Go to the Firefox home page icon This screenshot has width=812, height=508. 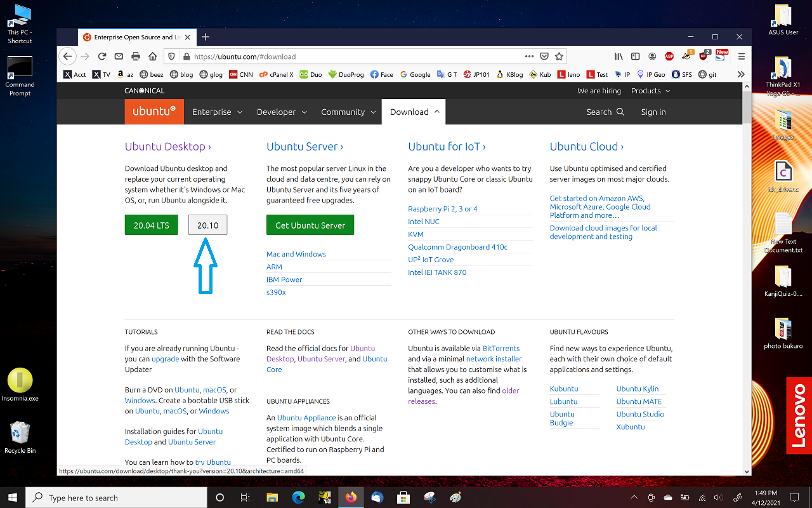[152, 57]
